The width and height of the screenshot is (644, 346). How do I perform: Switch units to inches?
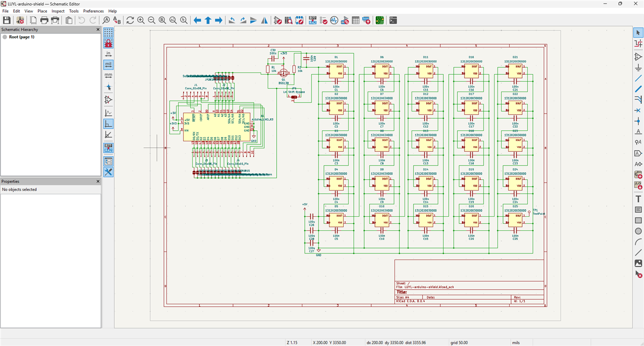[x=108, y=54]
